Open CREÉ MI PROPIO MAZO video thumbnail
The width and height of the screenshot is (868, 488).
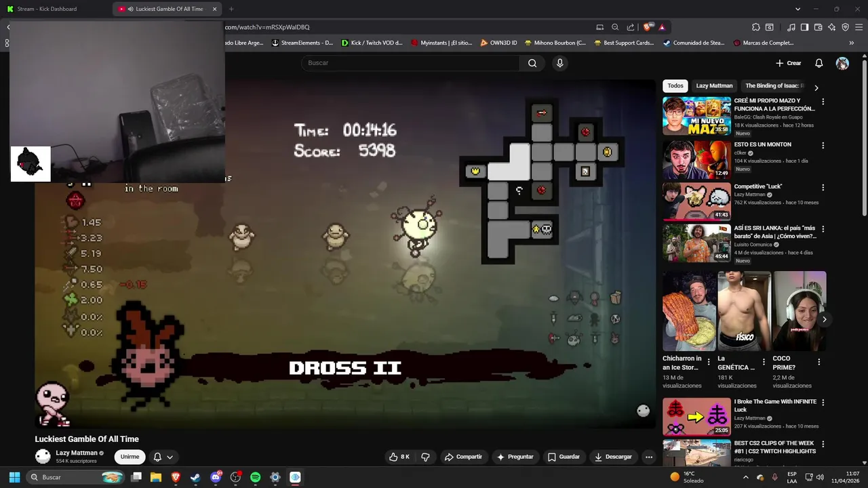click(696, 116)
